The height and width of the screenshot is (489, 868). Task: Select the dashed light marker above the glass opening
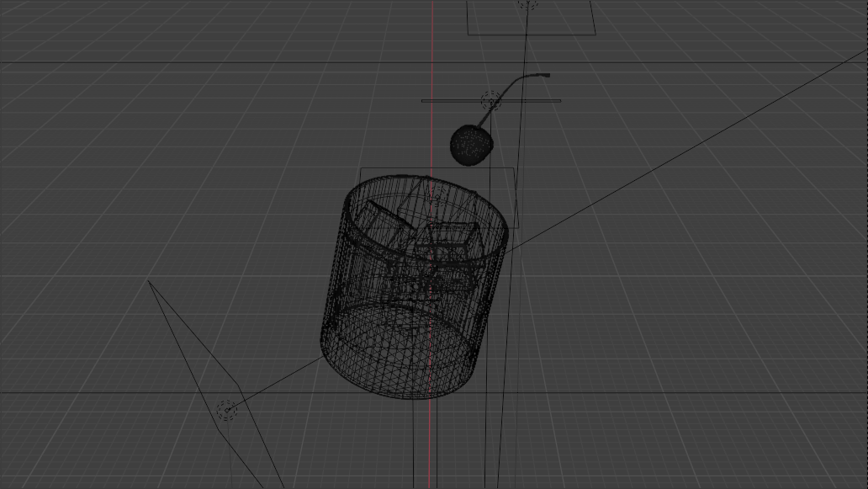[437, 195]
